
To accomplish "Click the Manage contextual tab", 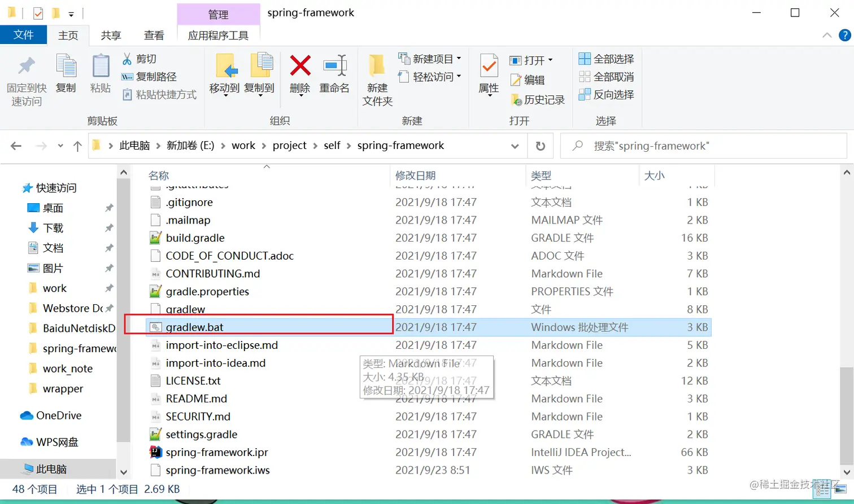I will [x=218, y=14].
